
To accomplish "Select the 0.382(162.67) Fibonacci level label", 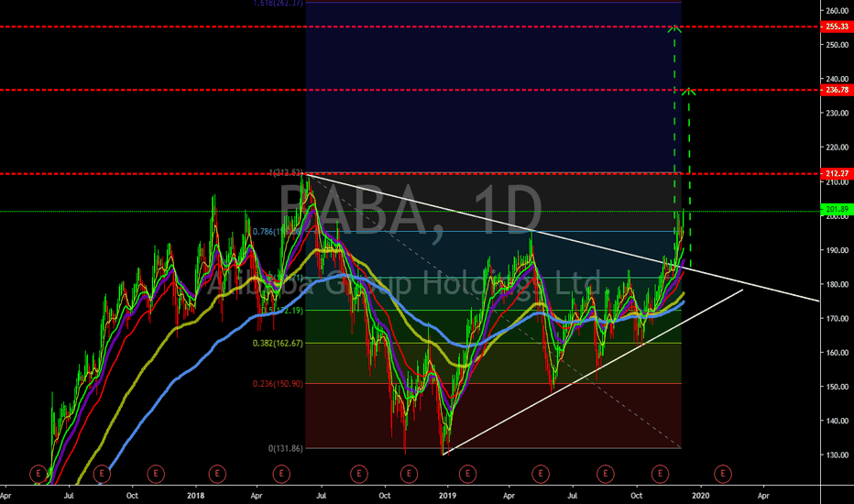I will click(278, 344).
